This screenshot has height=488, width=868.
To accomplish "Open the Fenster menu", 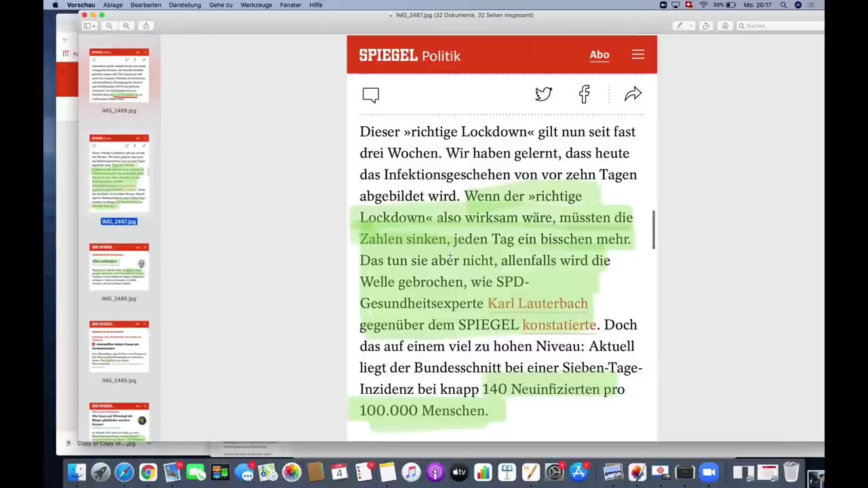I will (x=290, y=5).
